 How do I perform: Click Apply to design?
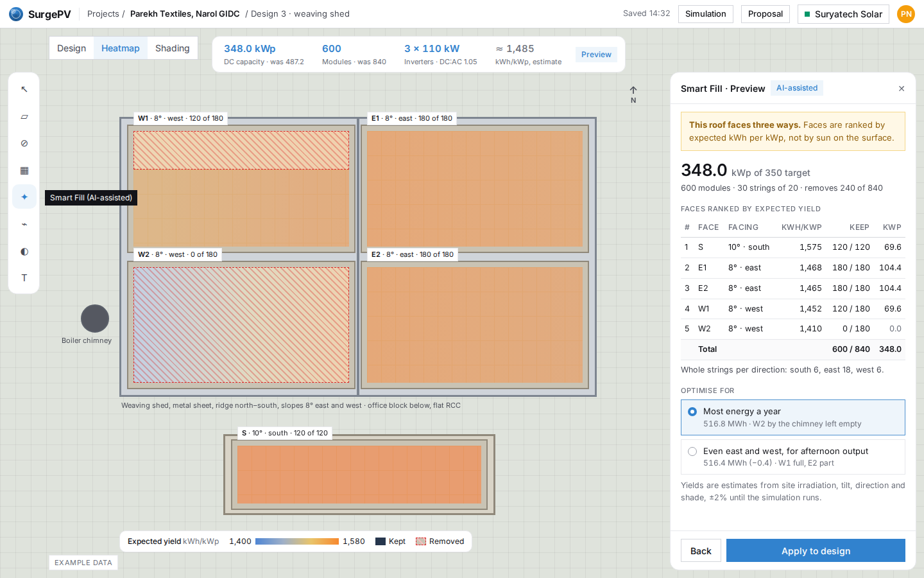[816, 550]
